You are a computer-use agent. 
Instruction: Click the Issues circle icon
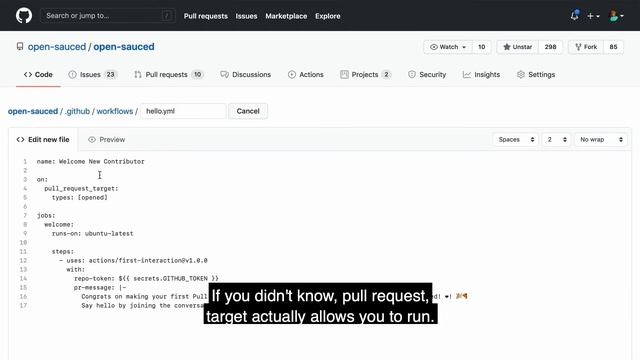(x=72, y=75)
